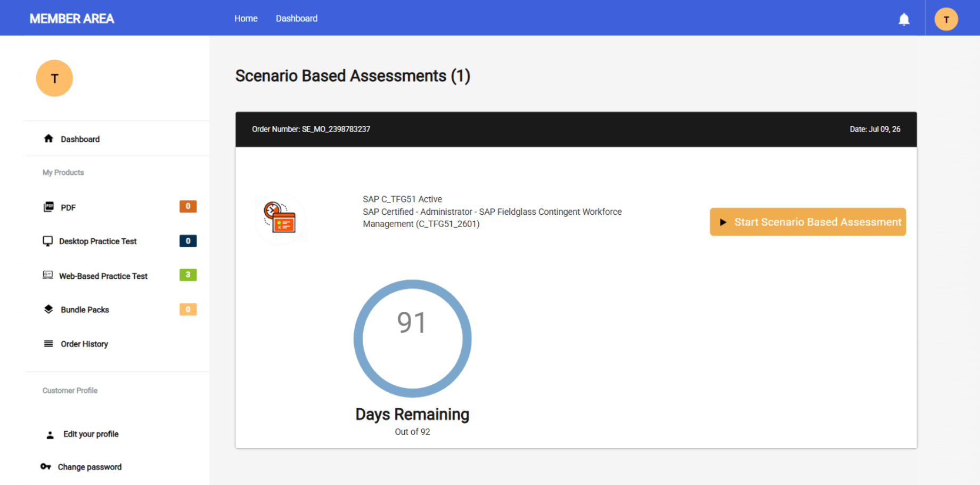Screen dimensions: 980x485
Task: Click the Bundle Packs layers icon
Action: coord(48,309)
